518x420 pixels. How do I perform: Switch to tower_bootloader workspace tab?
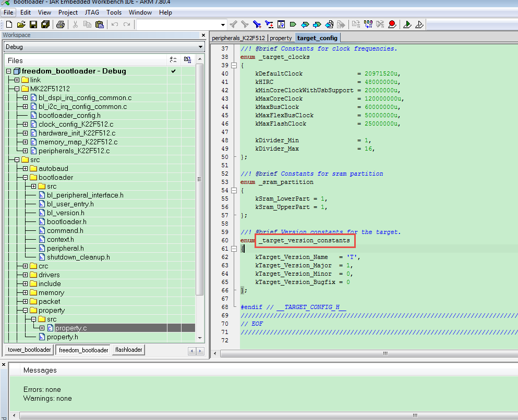point(29,350)
